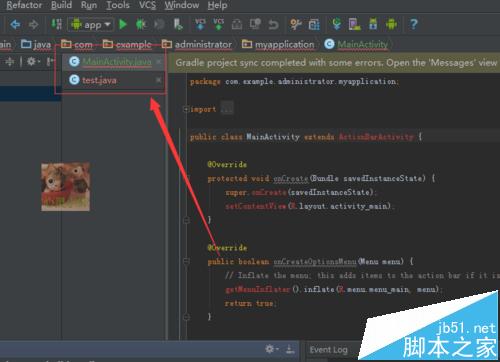
Task: Click the Sync Project with Gradle icon
Action: [x=336, y=24]
